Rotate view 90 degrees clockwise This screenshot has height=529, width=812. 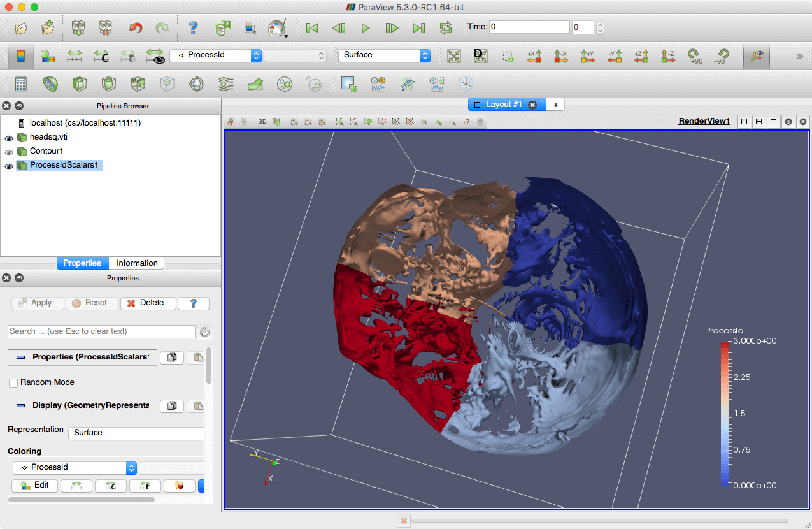pos(695,56)
